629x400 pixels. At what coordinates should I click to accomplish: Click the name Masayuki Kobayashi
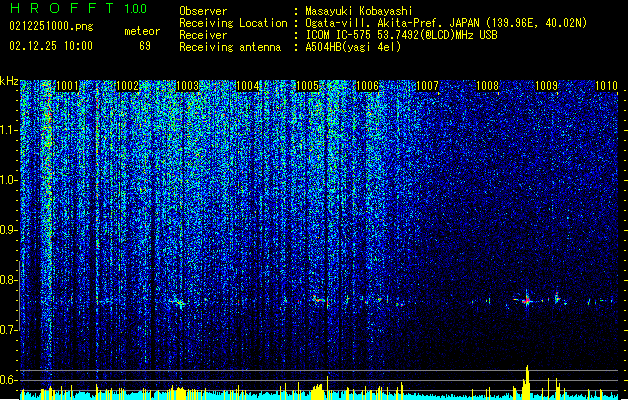coord(359,11)
